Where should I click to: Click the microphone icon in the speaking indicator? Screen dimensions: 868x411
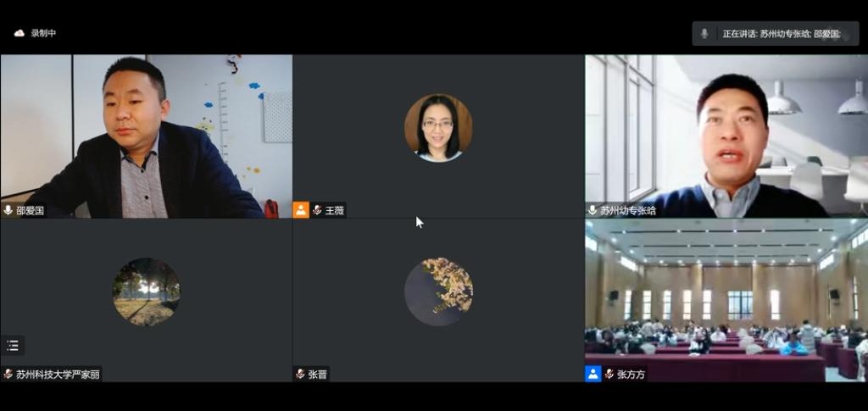click(704, 34)
